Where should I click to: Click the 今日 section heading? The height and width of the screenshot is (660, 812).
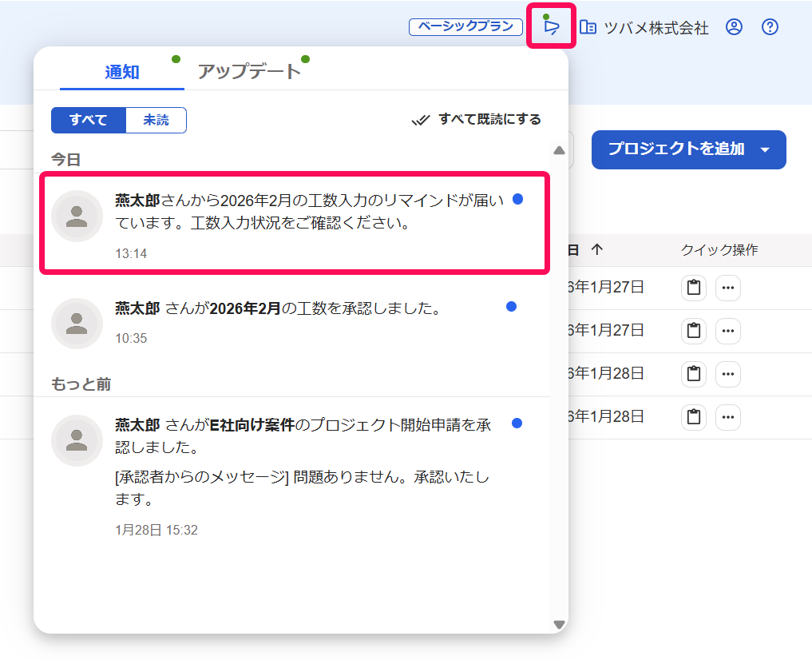coord(65,160)
